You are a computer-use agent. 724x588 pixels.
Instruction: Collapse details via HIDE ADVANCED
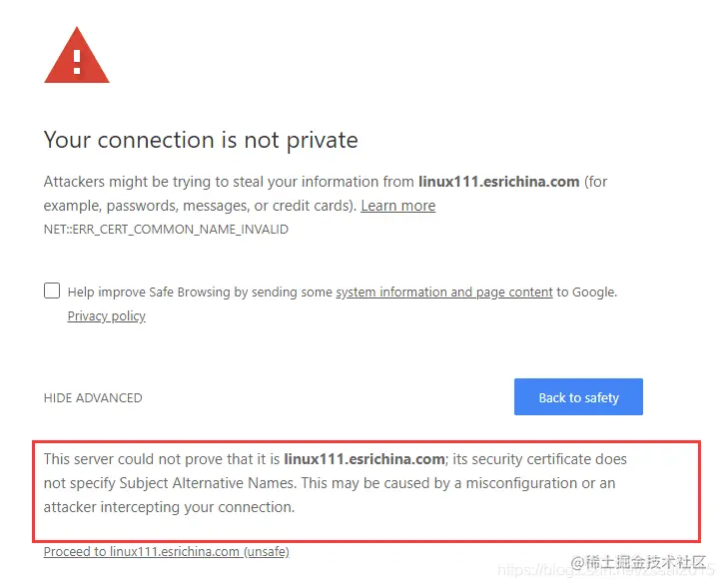coord(93,398)
